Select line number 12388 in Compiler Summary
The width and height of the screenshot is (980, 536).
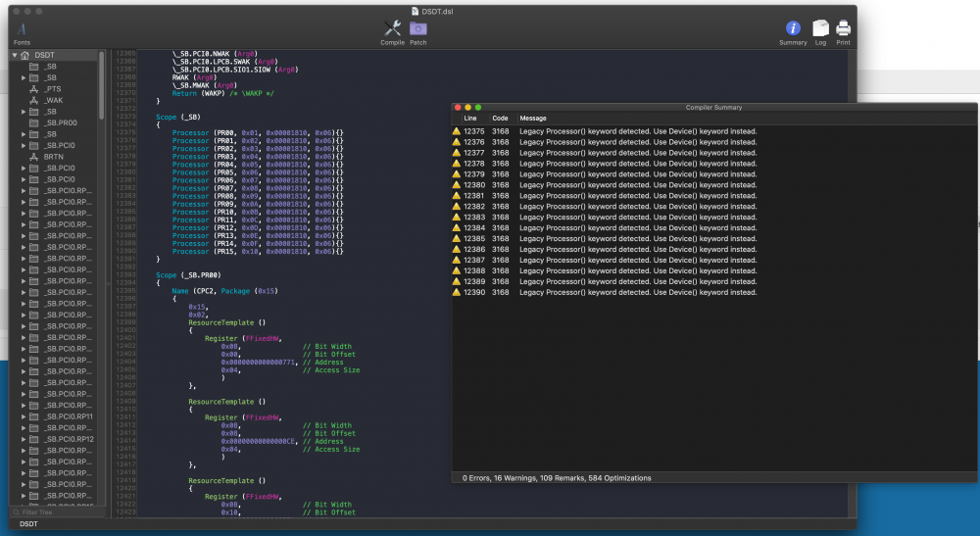[473, 270]
